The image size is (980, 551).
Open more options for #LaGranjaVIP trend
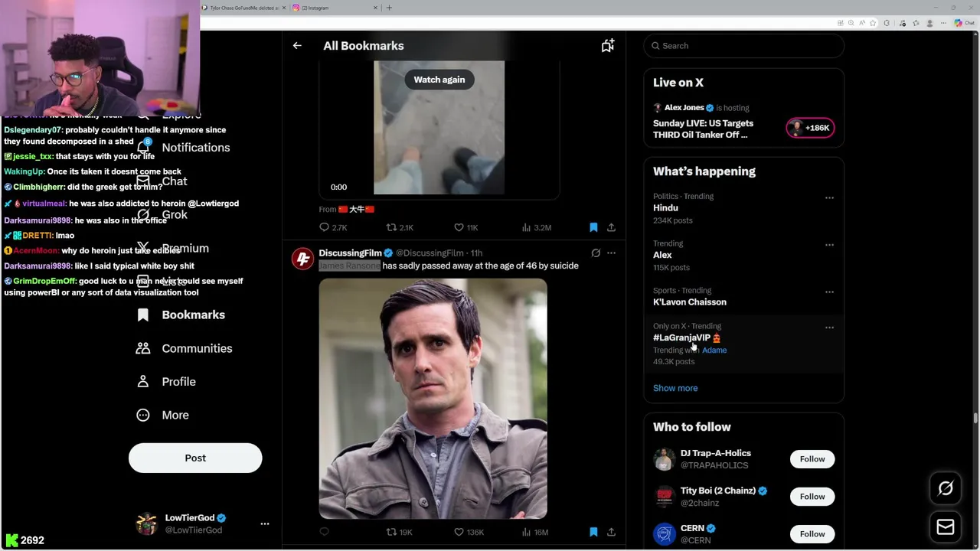coord(829,328)
